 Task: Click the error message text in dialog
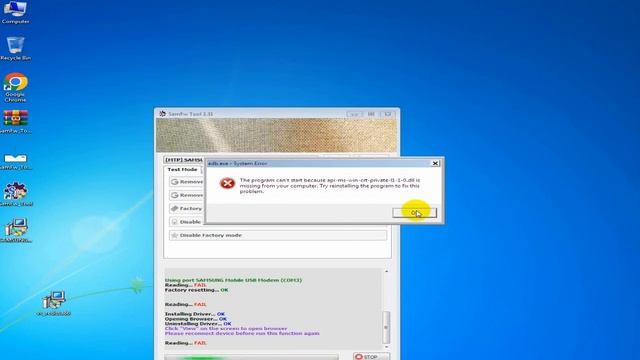[330, 186]
